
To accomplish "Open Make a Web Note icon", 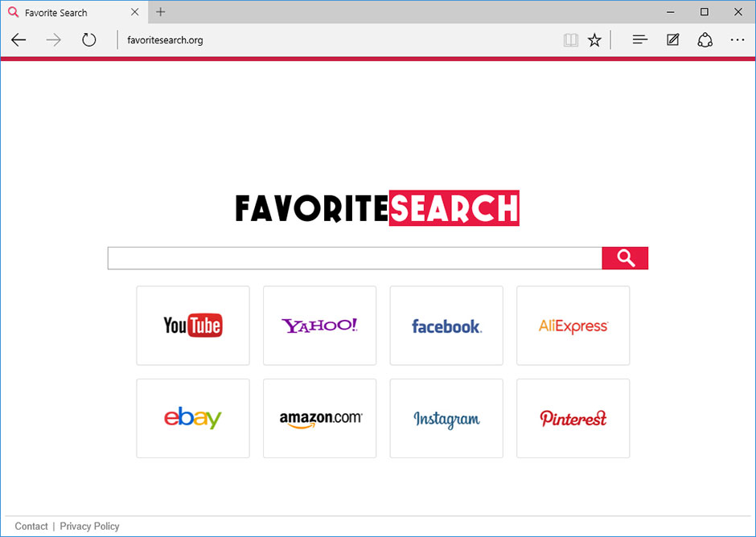I will [x=672, y=39].
